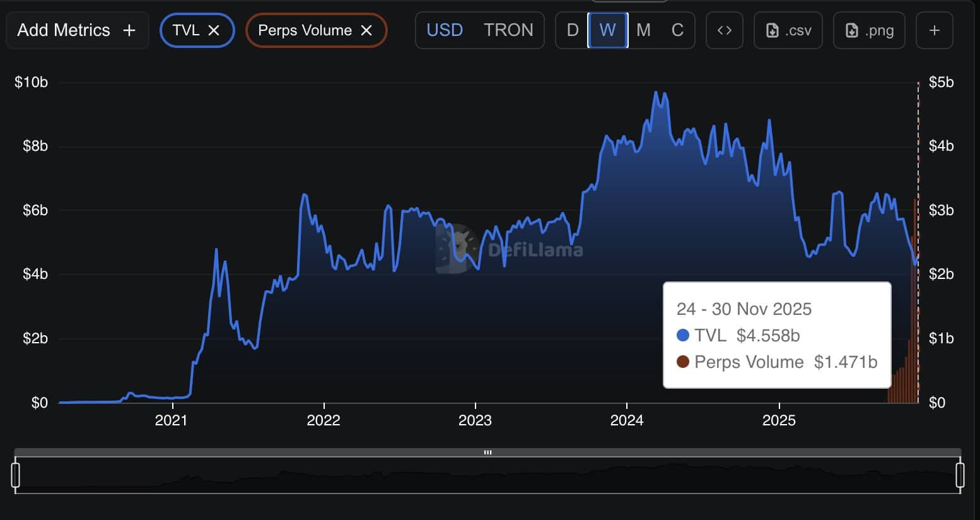Remove the TVL metric via its X icon

pos(214,30)
